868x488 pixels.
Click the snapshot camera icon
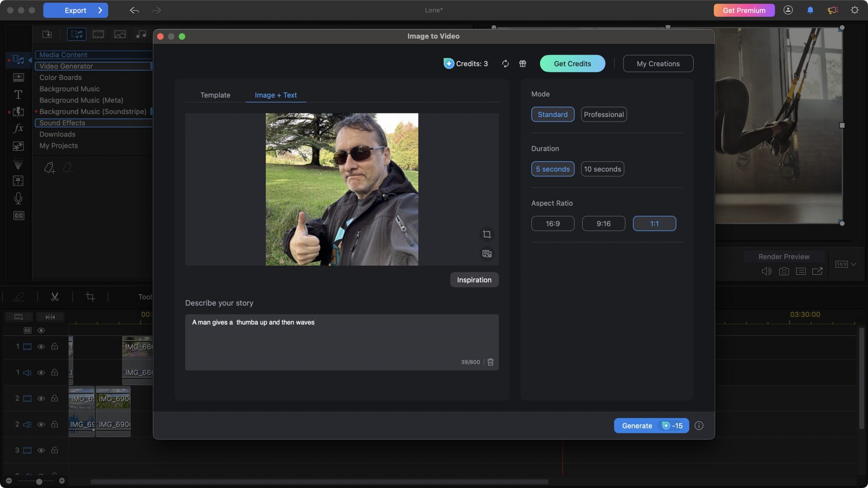click(x=784, y=271)
